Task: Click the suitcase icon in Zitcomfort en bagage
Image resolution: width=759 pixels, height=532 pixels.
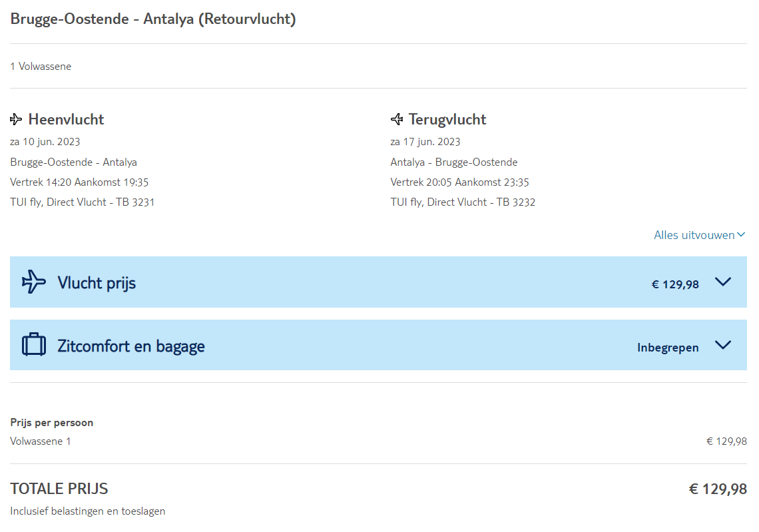Action: [x=34, y=346]
